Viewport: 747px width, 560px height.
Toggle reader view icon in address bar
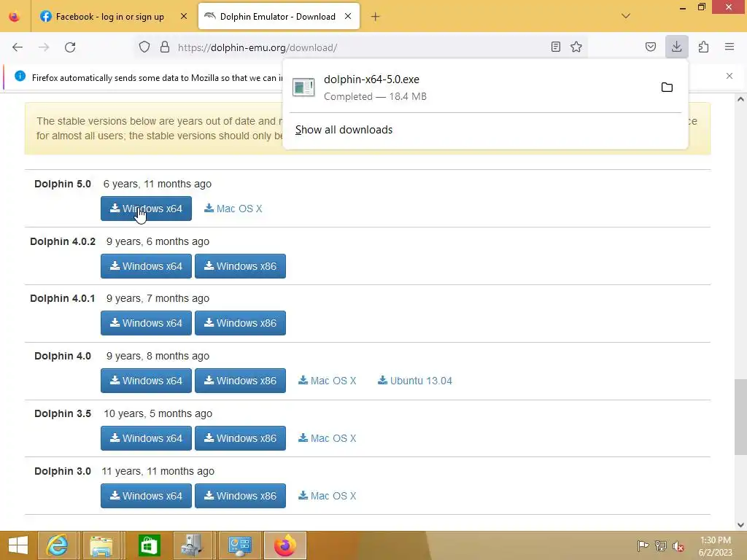(555, 47)
